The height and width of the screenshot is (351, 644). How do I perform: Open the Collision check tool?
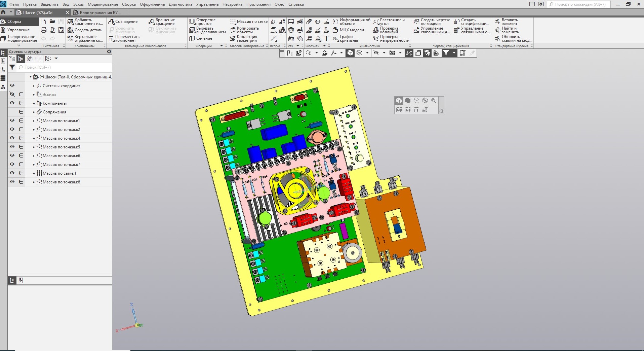[376, 30]
